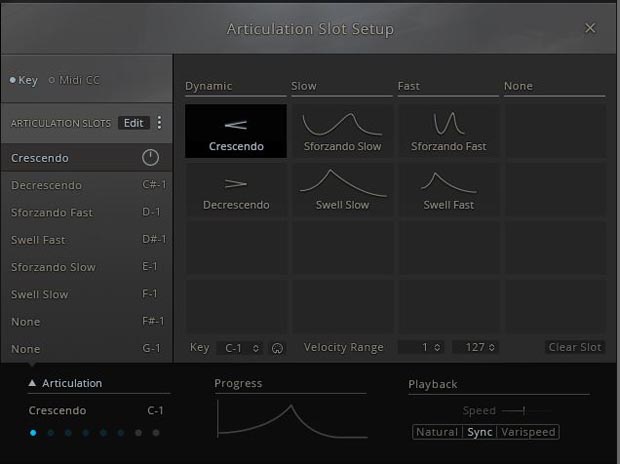Viewport: 620px width, 464px height.
Task: Switch trigger mode to Key
Action: [x=23, y=80]
